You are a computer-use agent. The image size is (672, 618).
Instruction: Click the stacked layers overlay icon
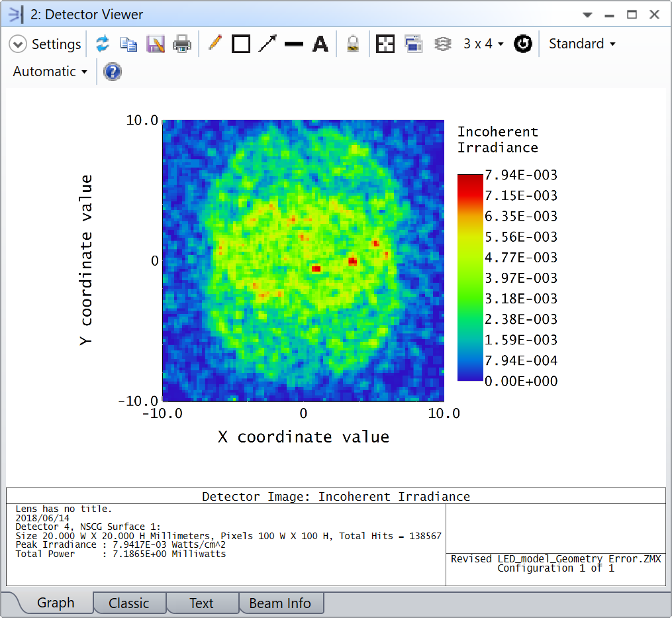443,44
